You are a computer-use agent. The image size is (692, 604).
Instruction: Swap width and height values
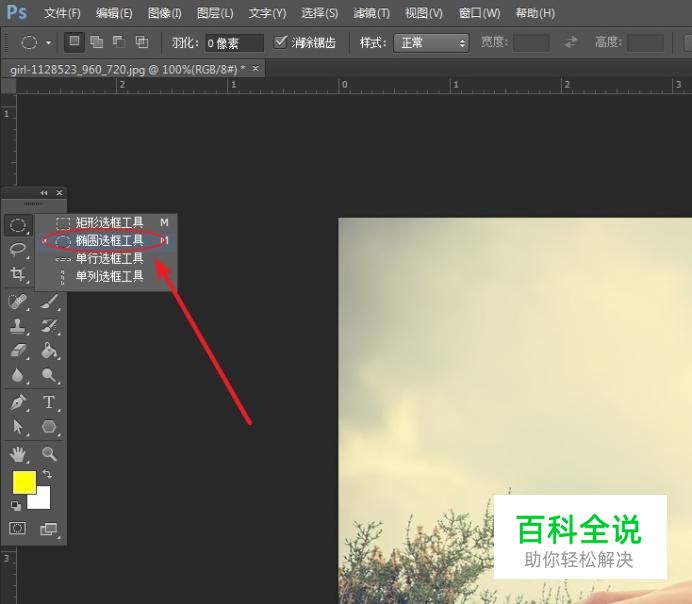[571, 42]
